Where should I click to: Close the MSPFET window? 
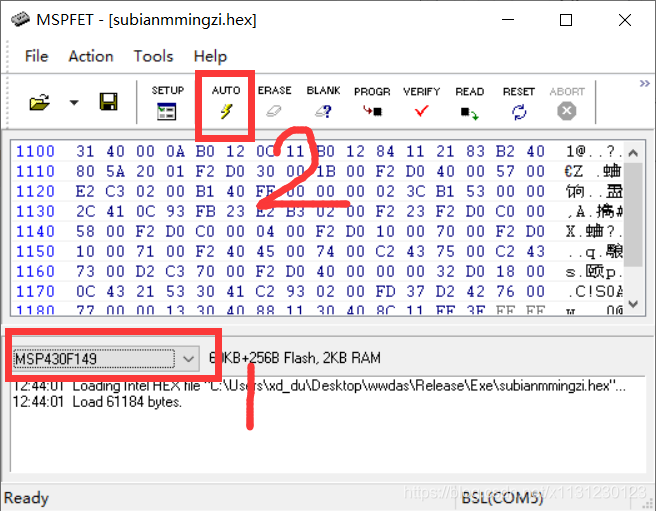(x=625, y=20)
